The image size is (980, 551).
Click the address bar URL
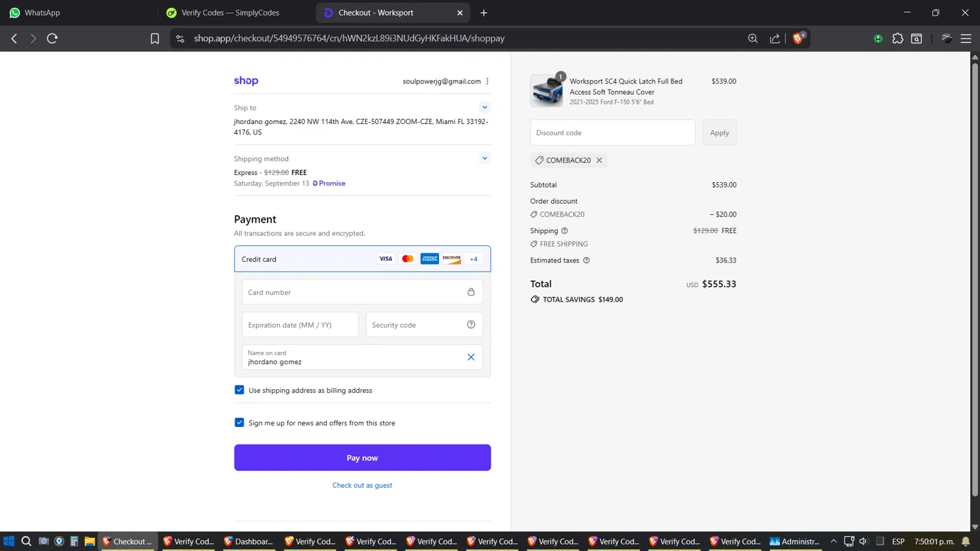(349, 39)
